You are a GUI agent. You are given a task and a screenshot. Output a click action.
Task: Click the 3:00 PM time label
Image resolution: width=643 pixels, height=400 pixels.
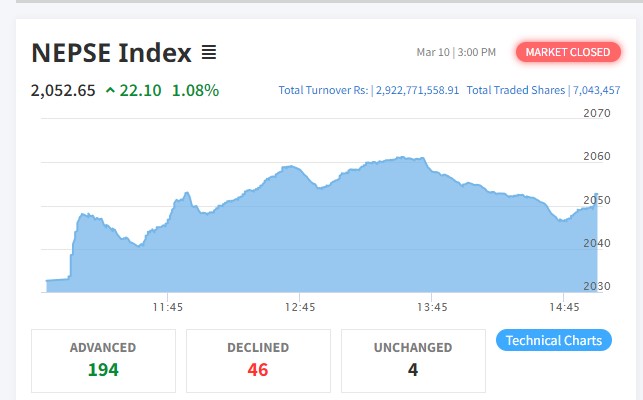click(476, 52)
